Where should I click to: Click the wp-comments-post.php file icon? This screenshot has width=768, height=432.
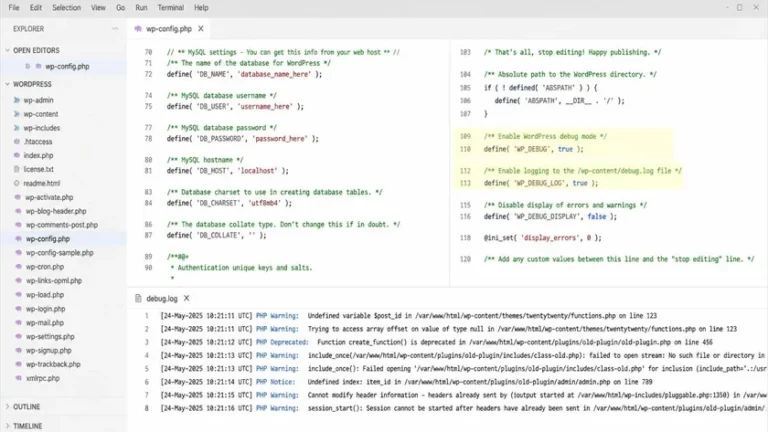click(x=18, y=225)
